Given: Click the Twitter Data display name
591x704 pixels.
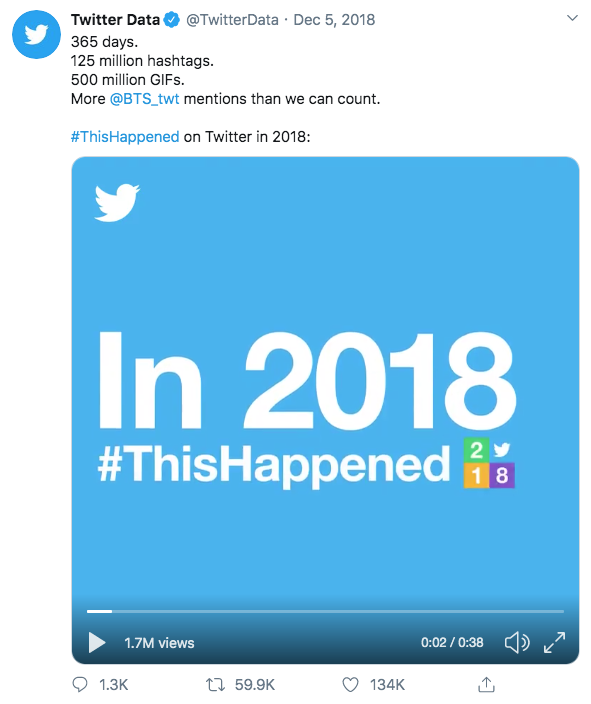Looking at the screenshot, I should pyautogui.click(x=115, y=20).
